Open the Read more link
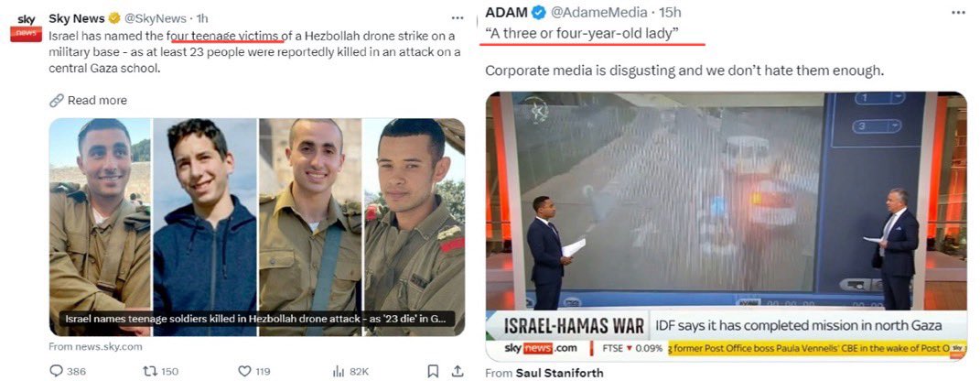 tap(88, 100)
